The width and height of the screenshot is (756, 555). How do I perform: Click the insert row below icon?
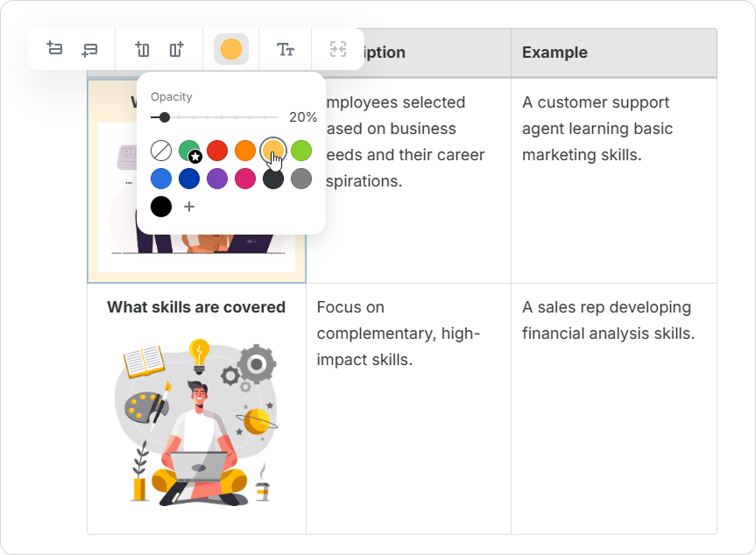tap(89, 49)
